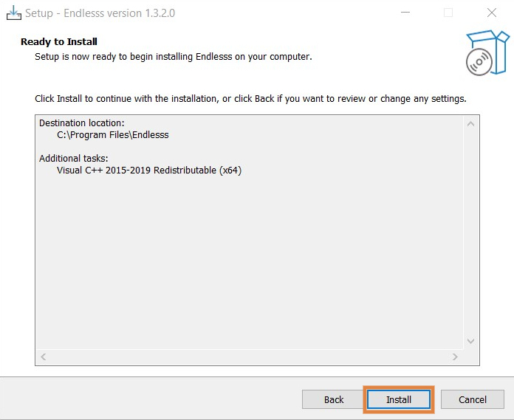The width and height of the screenshot is (514, 420).
Task: Click the 'Additional tasks:' label
Action: coord(73,159)
